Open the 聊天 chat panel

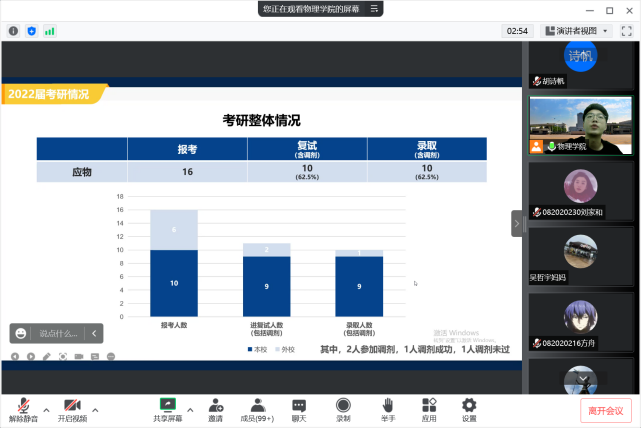tap(299, 408)
